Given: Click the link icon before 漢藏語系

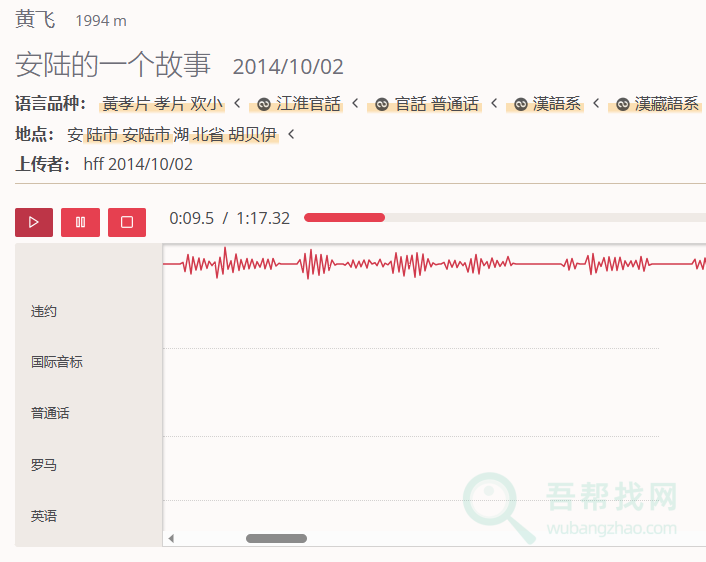Looking at the screenshot, I should pos(622,104).
